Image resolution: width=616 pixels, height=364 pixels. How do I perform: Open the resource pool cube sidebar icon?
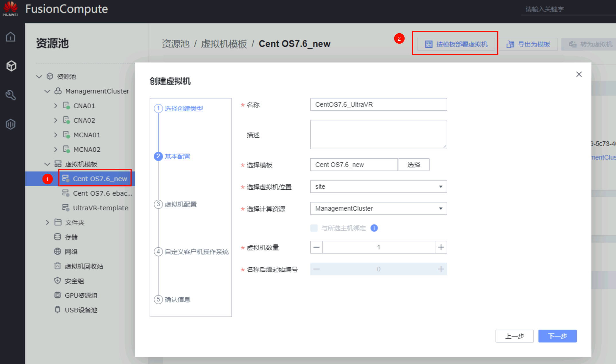[11, 66]
